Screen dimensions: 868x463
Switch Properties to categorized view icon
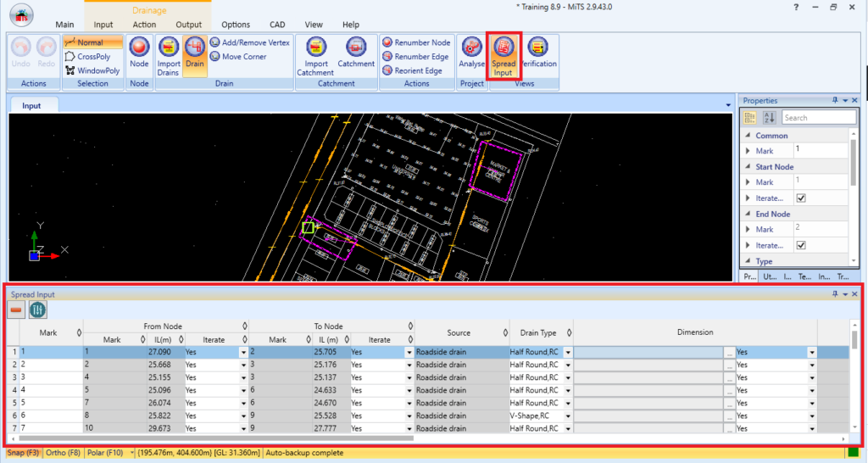749,117
